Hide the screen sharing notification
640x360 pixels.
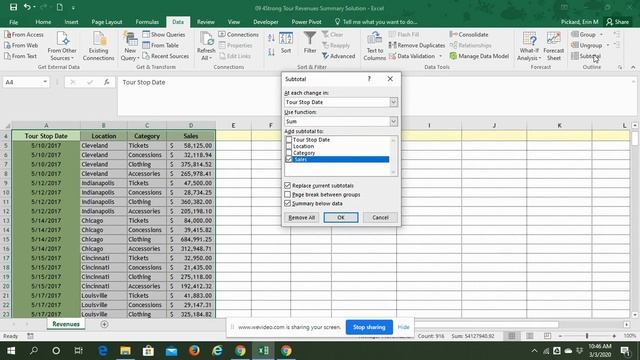pos(403,327)
